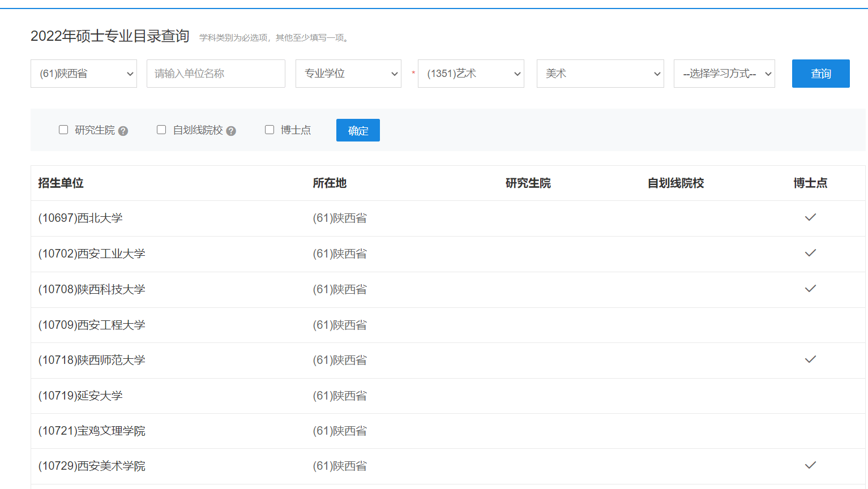Expand the (1351)艺术 category dropdown

coord(471,74)
